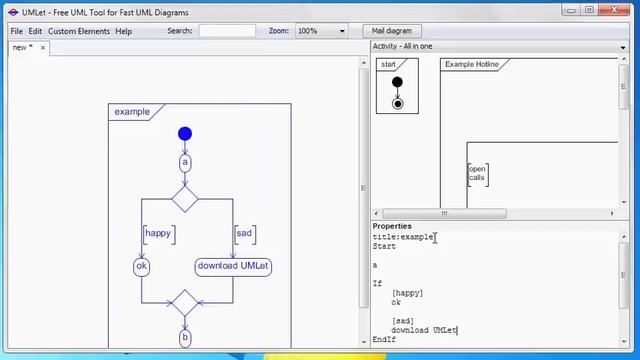Click the '[sad]' line in Properties
This screenshot has height=360, width=640.
403,321
